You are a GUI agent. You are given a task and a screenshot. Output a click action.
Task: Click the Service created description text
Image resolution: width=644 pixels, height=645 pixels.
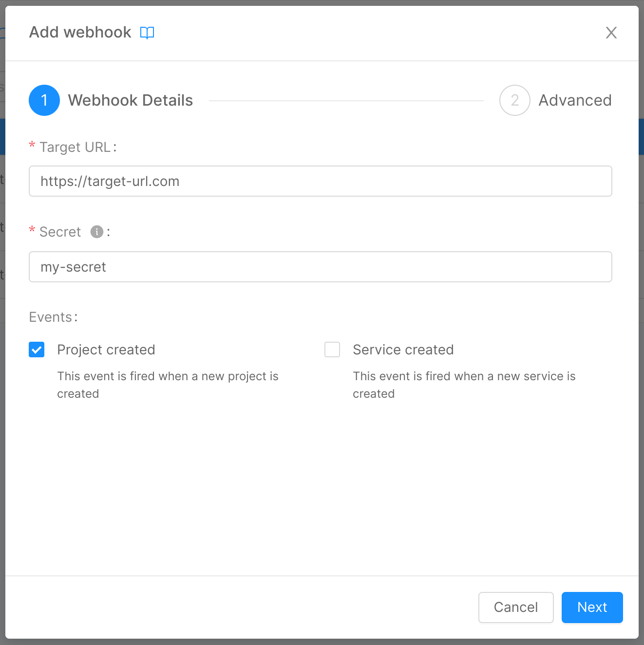[x=464, y=385]
